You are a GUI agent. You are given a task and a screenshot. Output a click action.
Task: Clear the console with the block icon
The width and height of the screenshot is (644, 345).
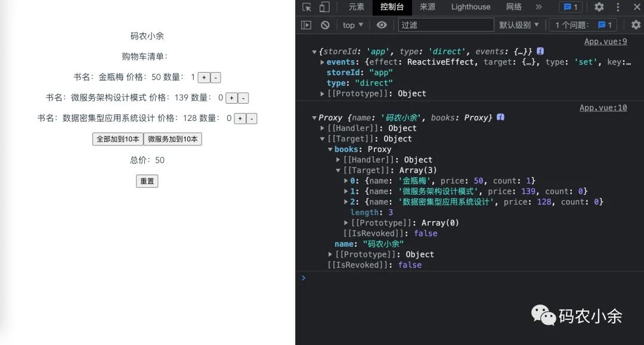[x=326, y=25]
